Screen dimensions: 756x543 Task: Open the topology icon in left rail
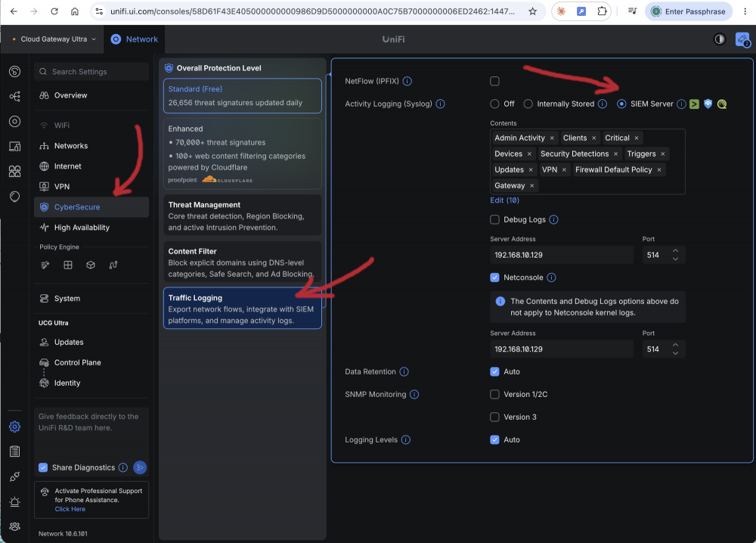(x=15, y=97)
